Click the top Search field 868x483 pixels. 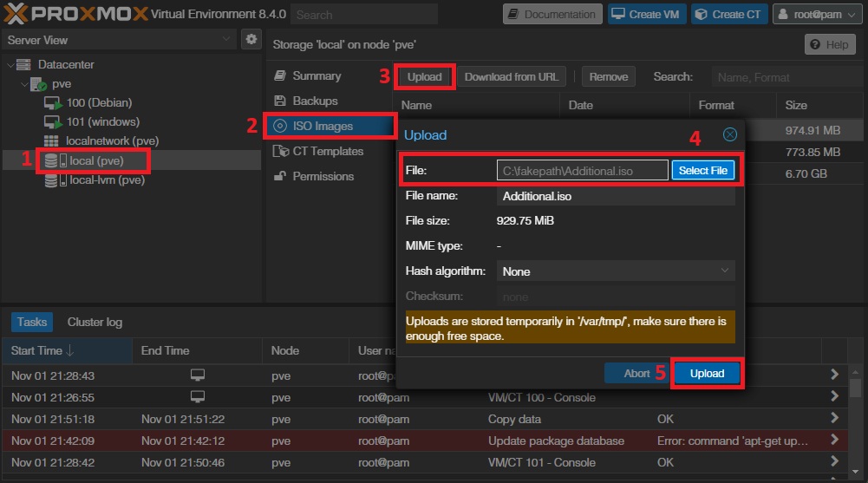(364, 15)
